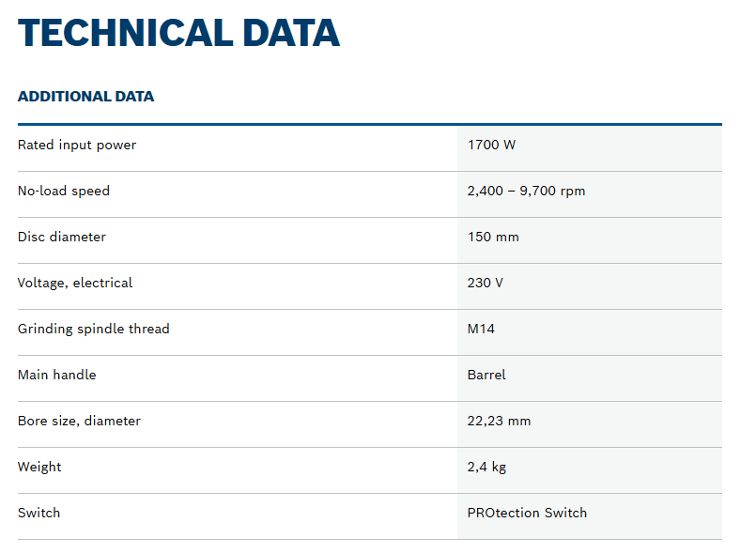Click the Voltage, electrical label

click(x=75, y=283)
